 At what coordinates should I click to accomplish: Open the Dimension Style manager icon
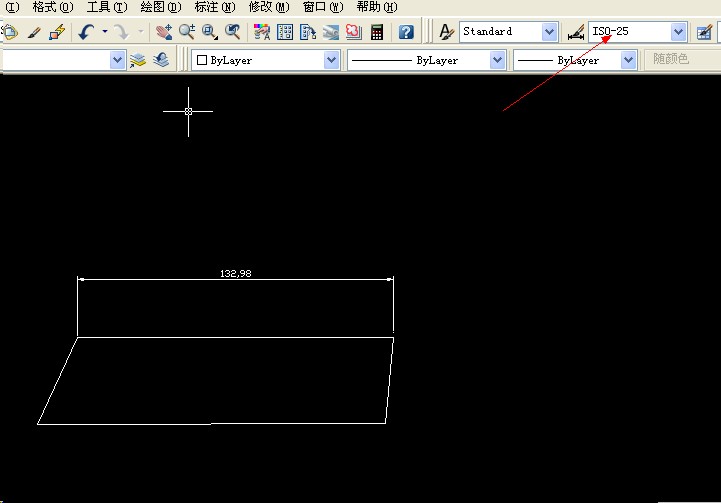tap(576, 32)
